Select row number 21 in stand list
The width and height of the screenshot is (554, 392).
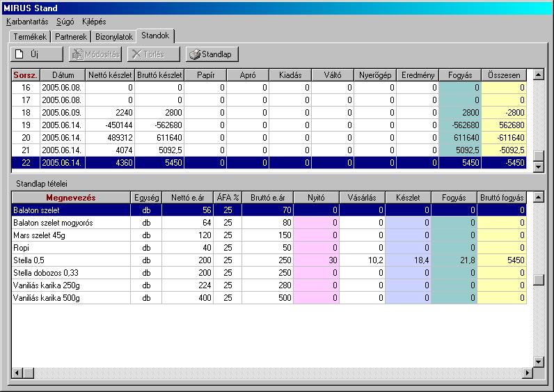[x=269, y=150]
